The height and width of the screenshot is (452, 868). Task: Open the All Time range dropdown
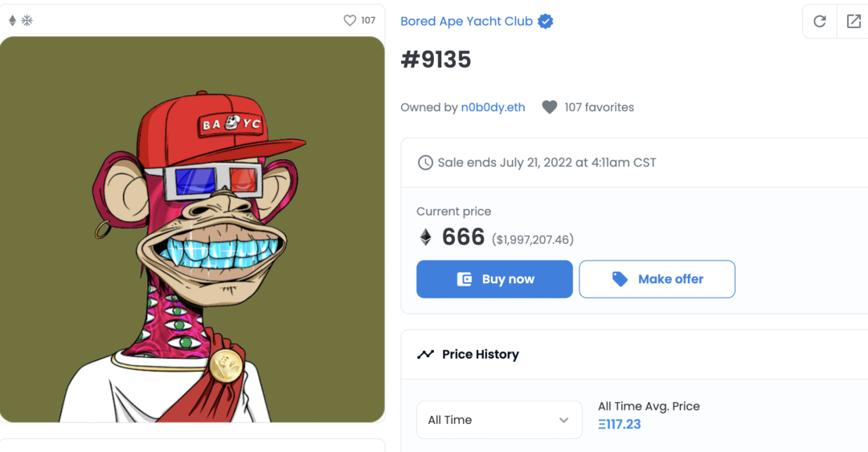point(498,420)
